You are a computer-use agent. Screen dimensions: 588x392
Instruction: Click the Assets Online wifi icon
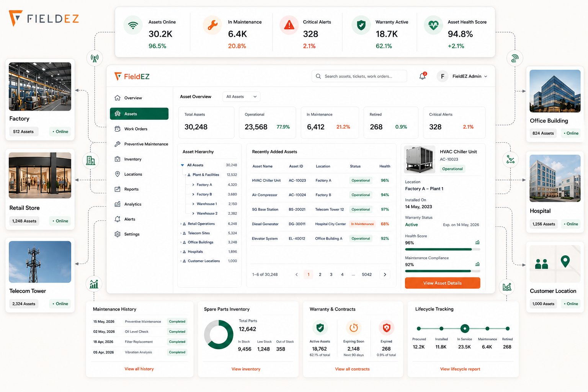click(133, 25)
